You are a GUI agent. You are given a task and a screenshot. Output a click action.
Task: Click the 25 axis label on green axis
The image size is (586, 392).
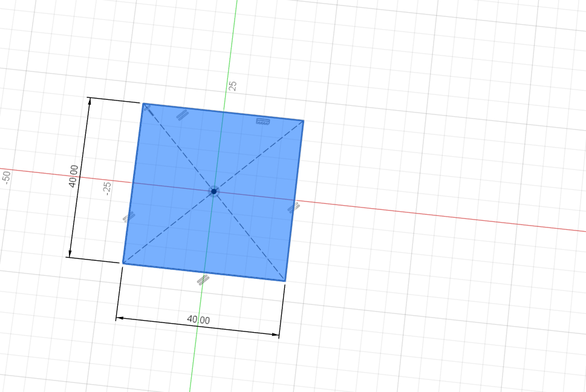click(x=232, y=87)
